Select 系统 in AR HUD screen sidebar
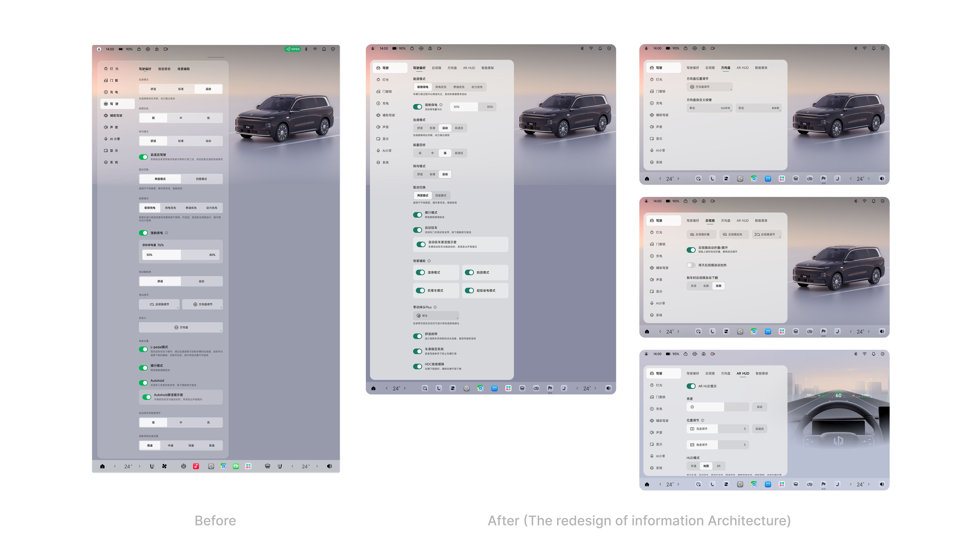 (x=656, y=468)
